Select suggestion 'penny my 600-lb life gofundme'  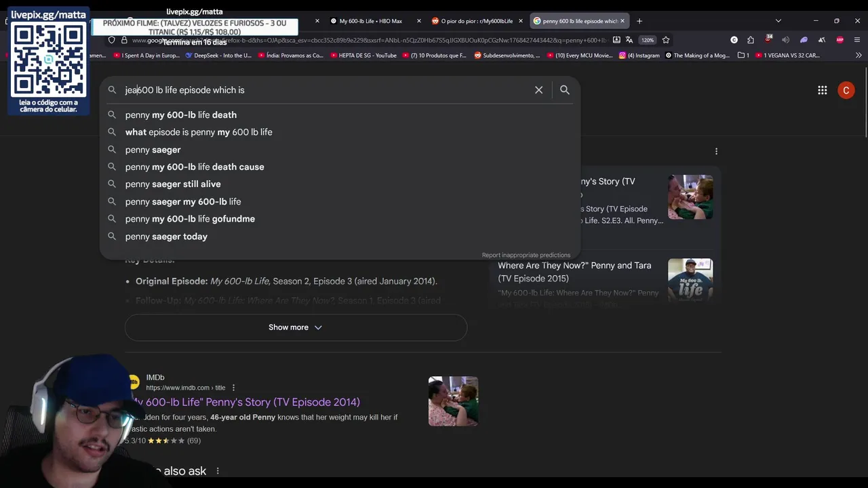coord(340,219)
